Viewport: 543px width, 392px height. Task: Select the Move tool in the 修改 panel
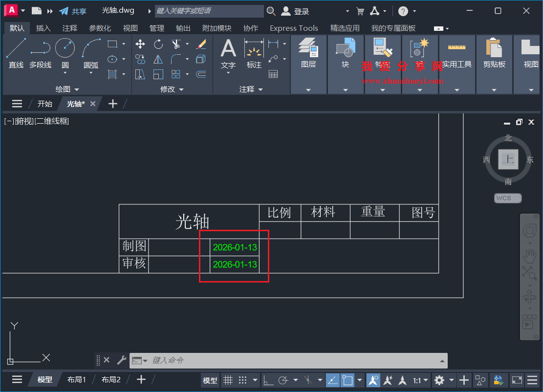(140, 44)
